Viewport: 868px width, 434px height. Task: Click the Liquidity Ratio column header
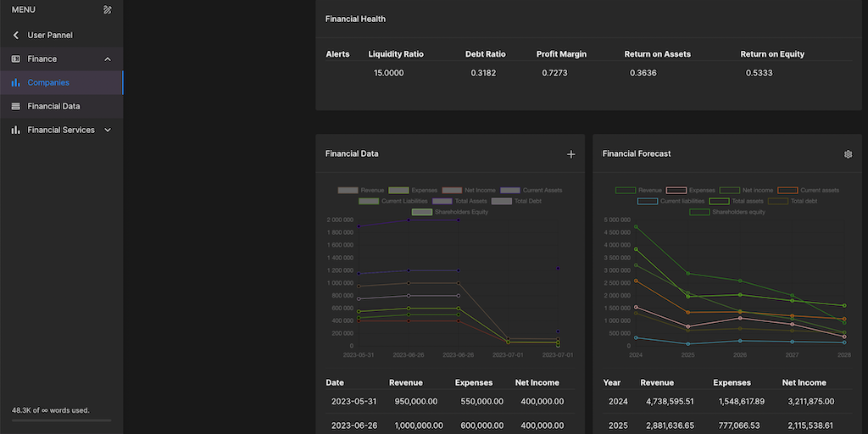pos(396,54)
